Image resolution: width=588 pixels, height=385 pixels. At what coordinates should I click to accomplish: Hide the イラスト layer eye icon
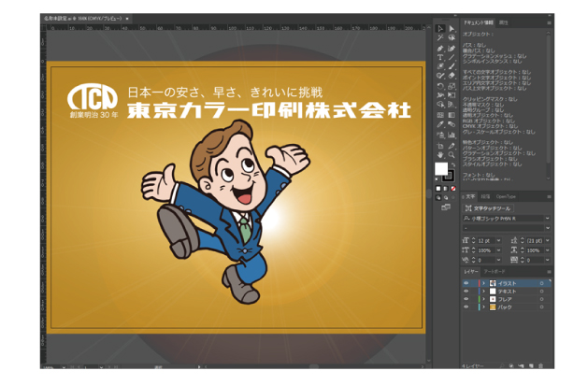click(x=466, y=283)
